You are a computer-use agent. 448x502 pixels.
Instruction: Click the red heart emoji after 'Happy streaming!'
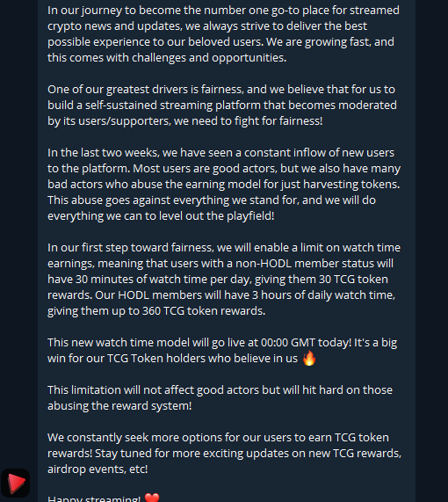[x=152, y=498]
